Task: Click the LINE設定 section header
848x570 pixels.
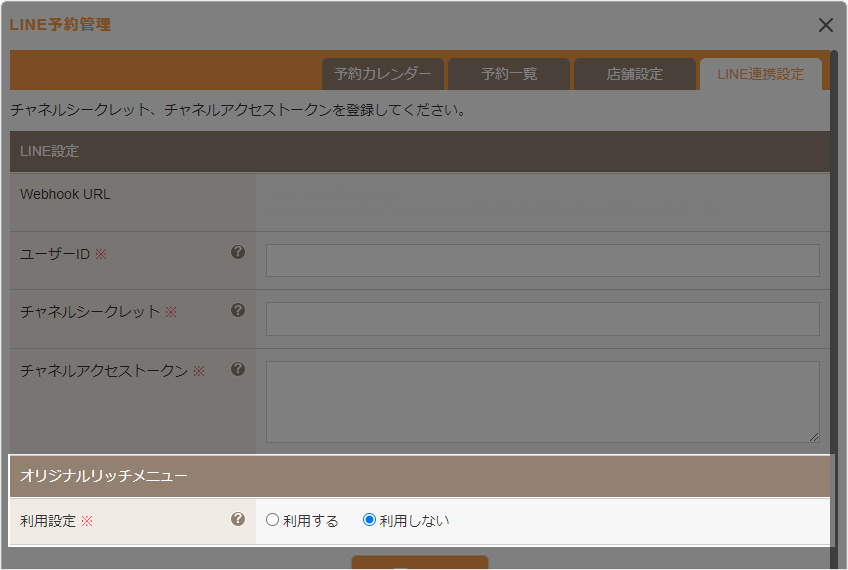Action: coord(420,151)
